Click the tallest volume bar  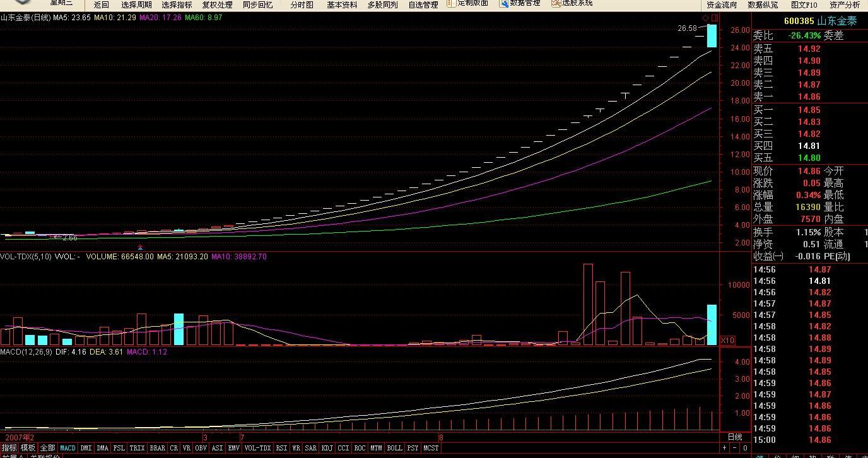pyautogui.click(x=588, y=304)
